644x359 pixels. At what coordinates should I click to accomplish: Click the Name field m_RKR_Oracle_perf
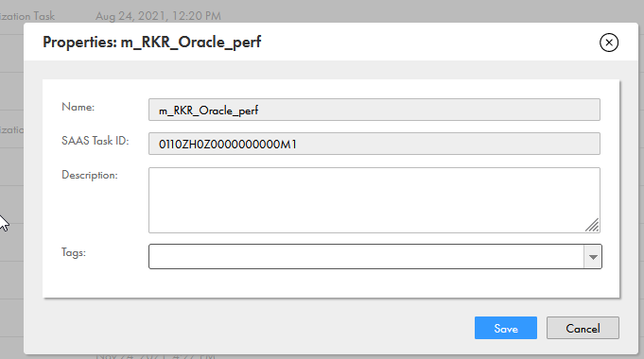point(374,110)
